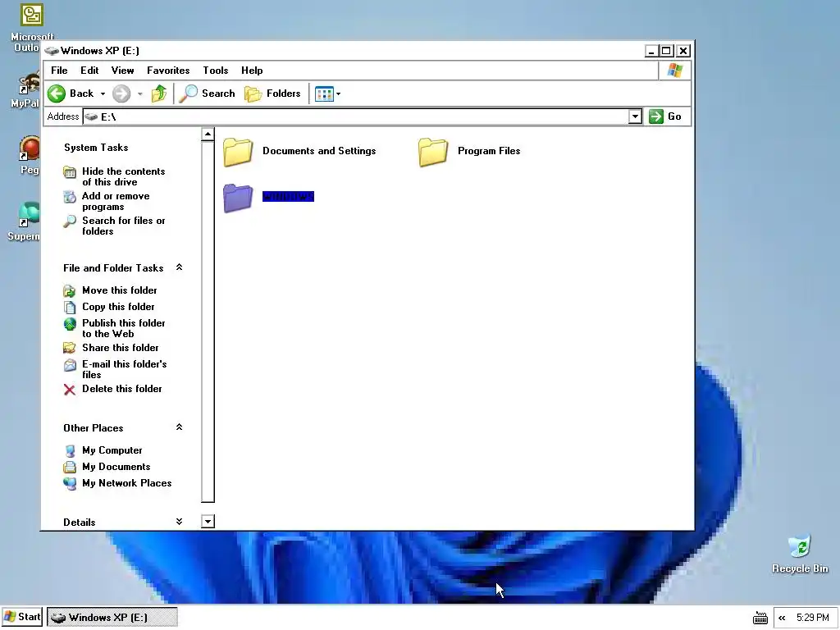Click the E-mail this folder's files icon
The width and height of the screenshot is (840, 630).
[70, 365]
